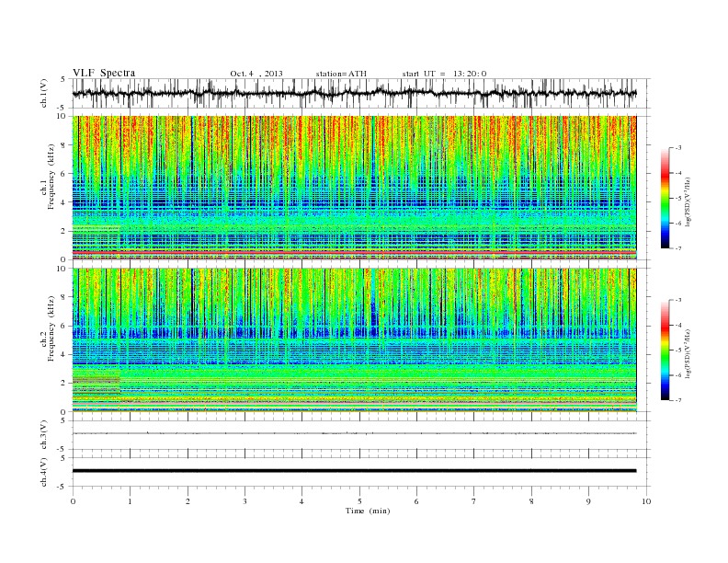This screenshot has height=563, width=728.
Task: Click the time axis tick label "2"
Action: [x=188, y=501]
